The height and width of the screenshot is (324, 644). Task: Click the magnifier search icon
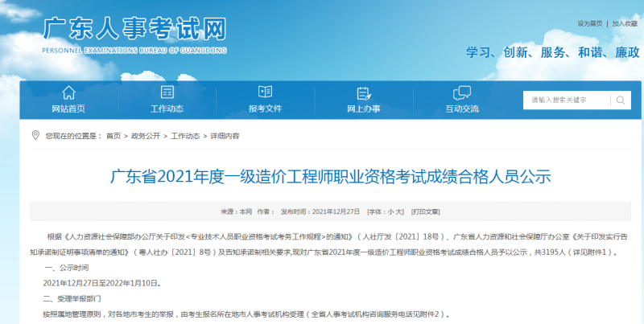620,100
